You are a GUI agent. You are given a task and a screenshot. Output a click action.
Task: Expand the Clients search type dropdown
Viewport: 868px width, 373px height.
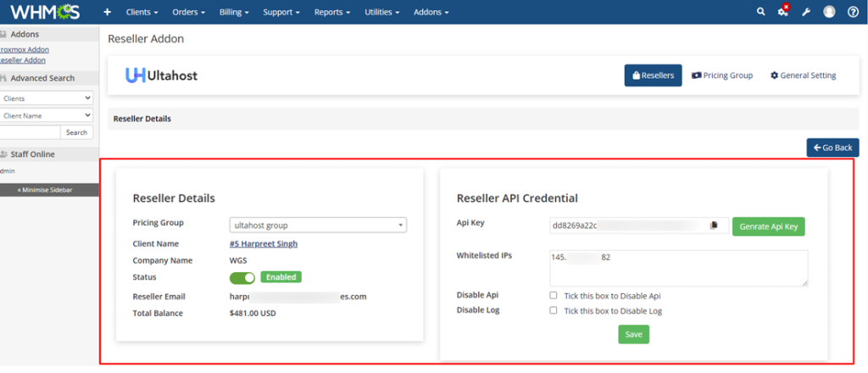[47, 98]
